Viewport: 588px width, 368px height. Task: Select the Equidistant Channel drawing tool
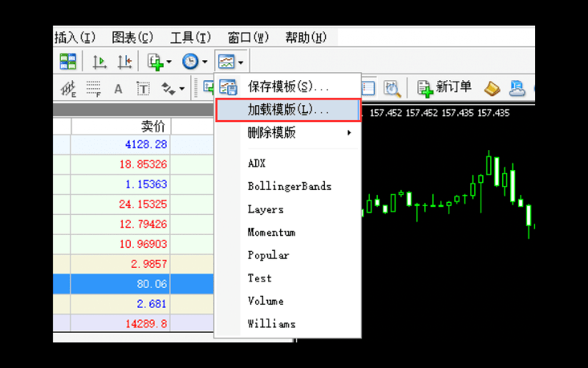68,89
